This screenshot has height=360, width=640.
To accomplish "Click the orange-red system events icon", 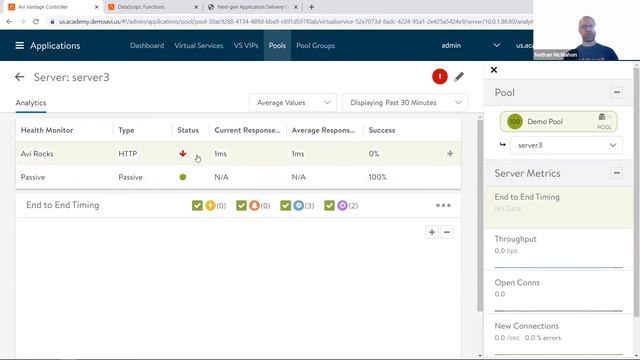I will coord(254,205).
